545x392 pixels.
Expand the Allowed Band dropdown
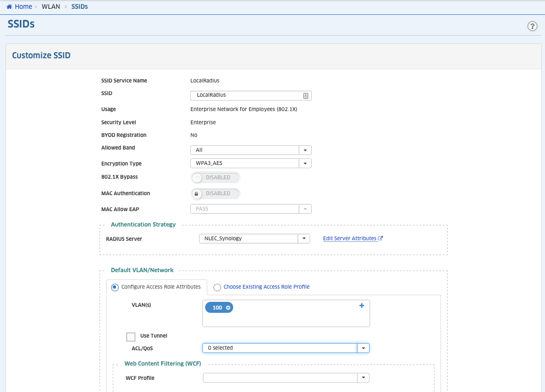coord(305,150)
